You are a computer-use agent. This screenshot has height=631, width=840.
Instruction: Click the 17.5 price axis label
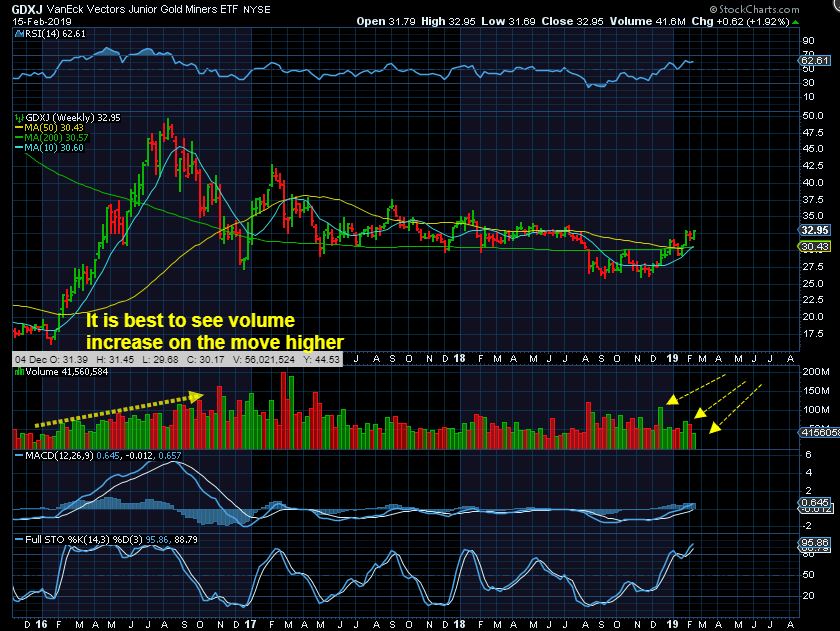pos(813,334)
